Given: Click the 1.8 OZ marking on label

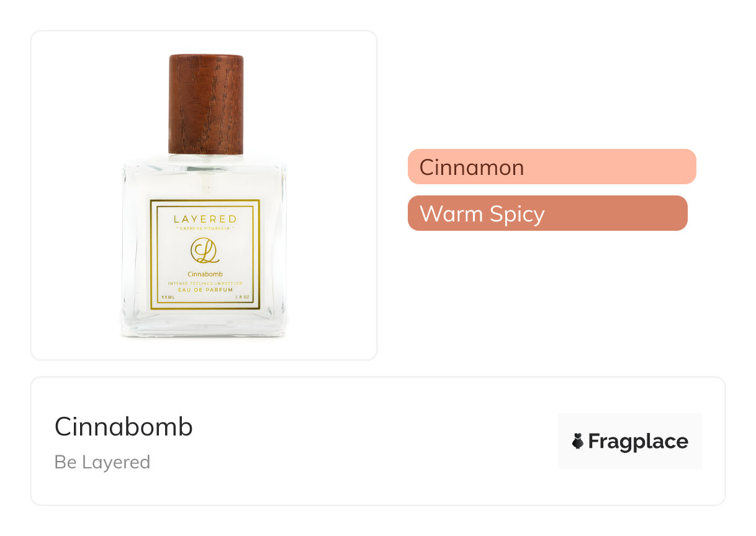Looking at the screenshot, I should [241, 298].
